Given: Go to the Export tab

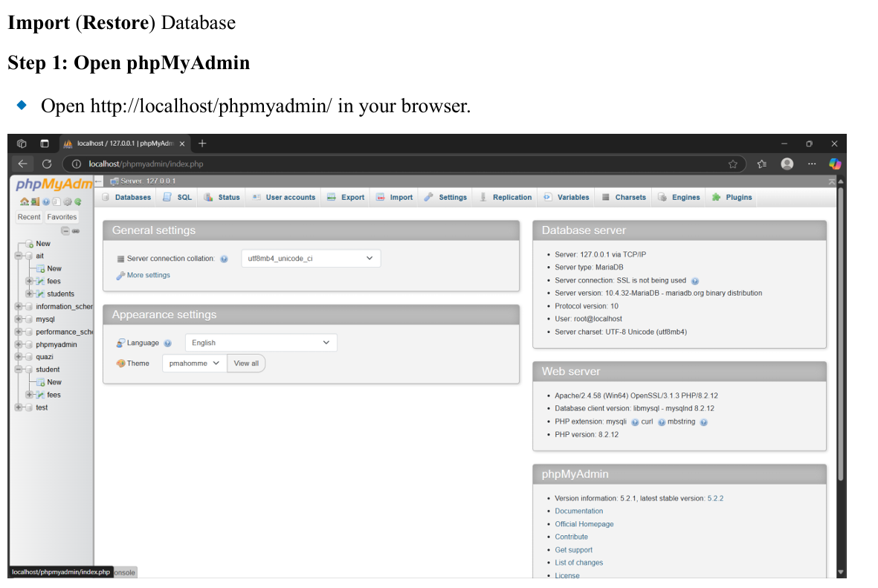Looking at the screenshot, I should tap(346, 197).
